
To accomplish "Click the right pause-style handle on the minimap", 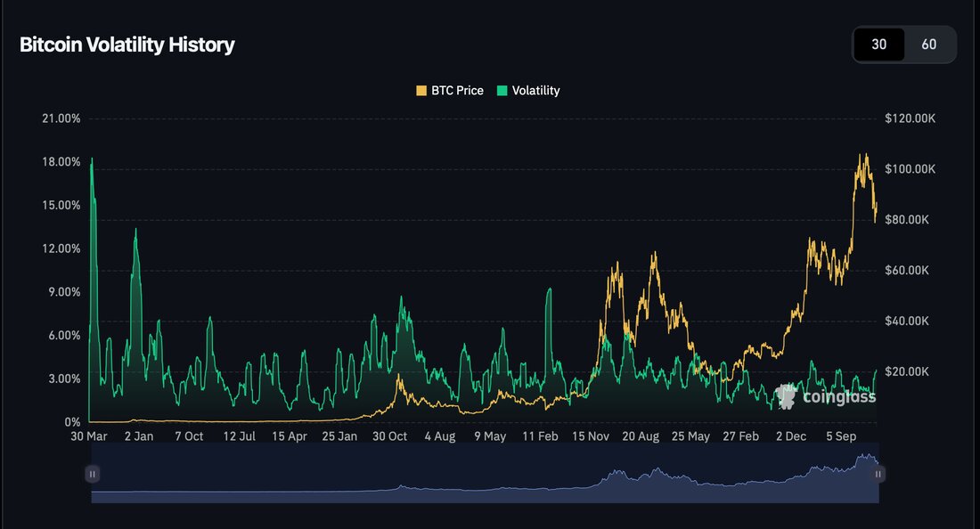I will pyautogui.click(x=878, y=473).
